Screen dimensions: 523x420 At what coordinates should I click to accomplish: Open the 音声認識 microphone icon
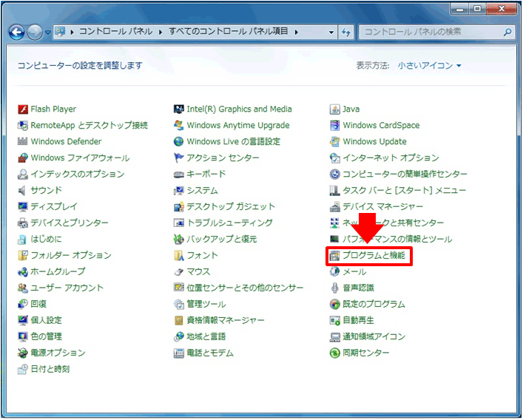point(334,288)
